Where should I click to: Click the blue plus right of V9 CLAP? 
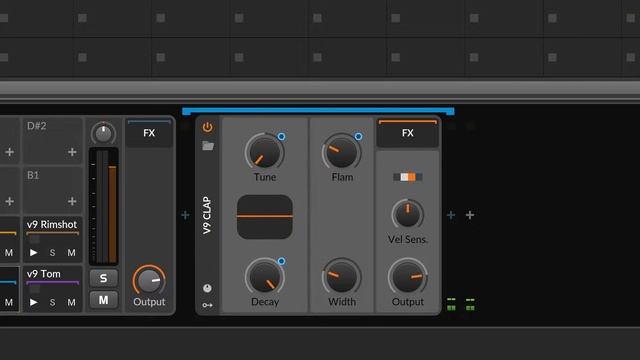pyautogui.click(x=451, y=215)
